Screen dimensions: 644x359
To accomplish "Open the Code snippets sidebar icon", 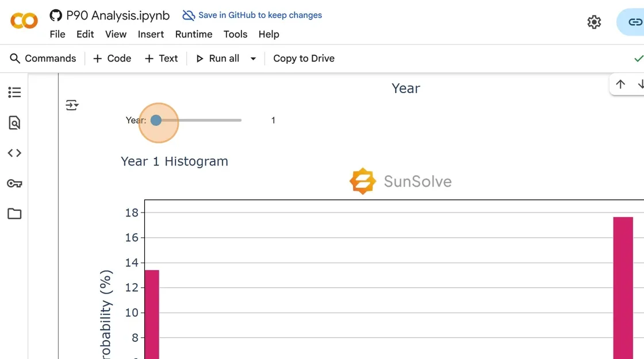I will click(14, 153).
